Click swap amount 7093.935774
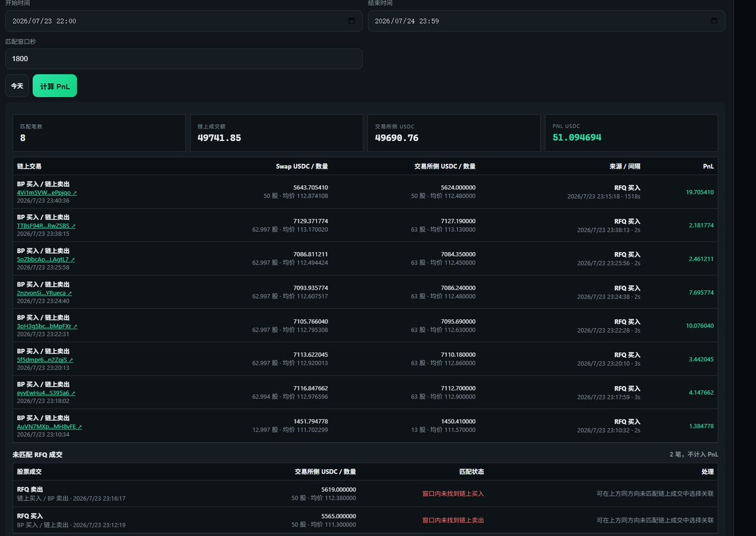The height and width of the screenshot is (536, 756). click(311, 288)
